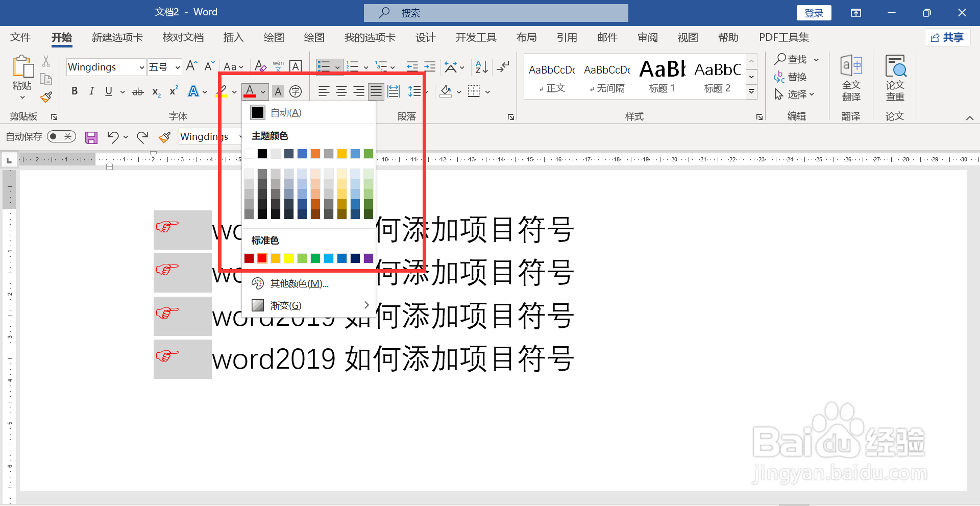
Task: Save the document from the quick access toolbar
Action: pos(91,137)
